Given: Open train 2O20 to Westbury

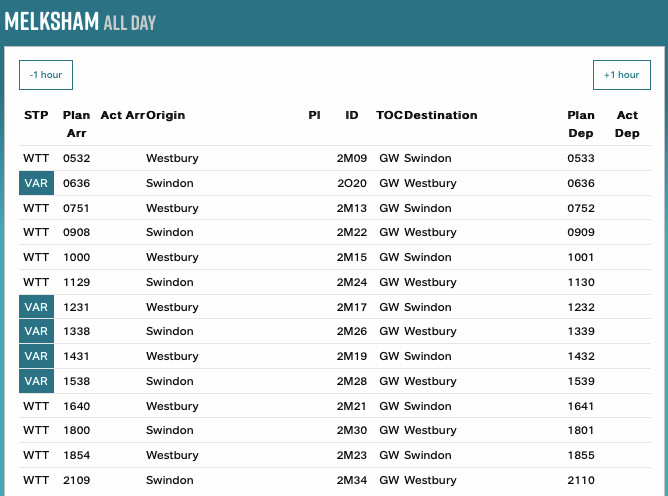Looking at the screenshot, I should click(x=352, y=183).
